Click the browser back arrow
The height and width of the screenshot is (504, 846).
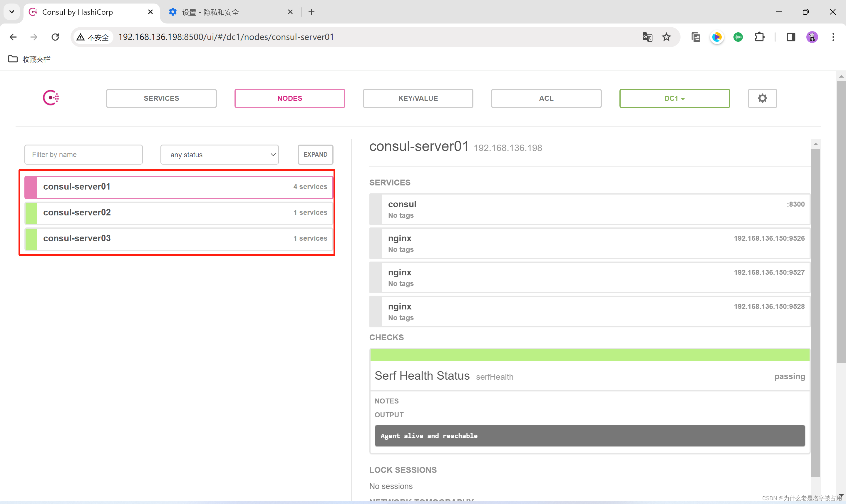[13, 37]
